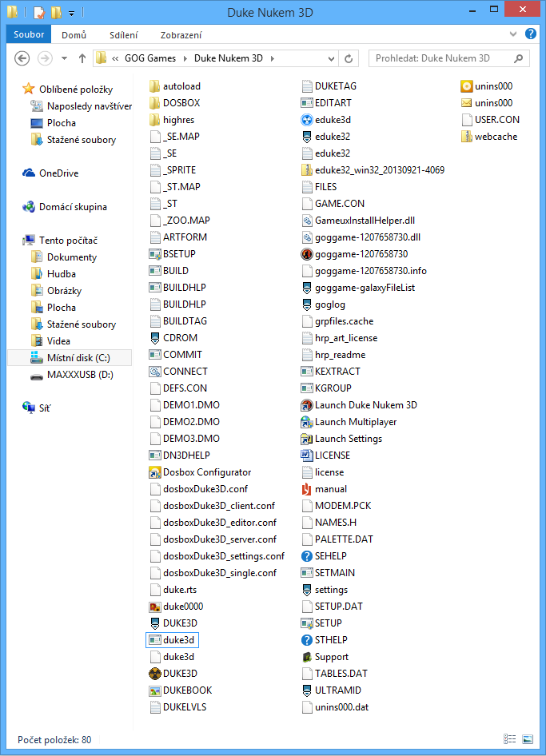
Task: Expand the ribbon with chevron arrow
Action: pyautogui.click(x=513, y=34)
